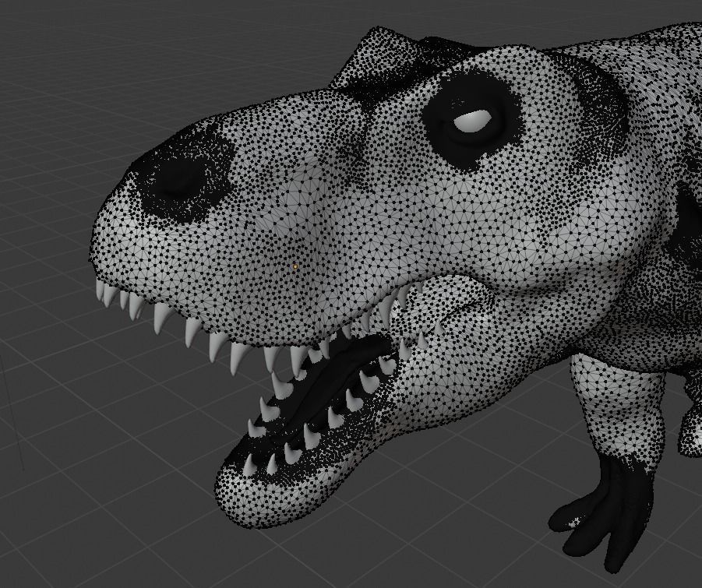Viewport: 702px width, 588px height.
Task: Click the orange selected vertex on snout
Action: [x=295, y=266]
